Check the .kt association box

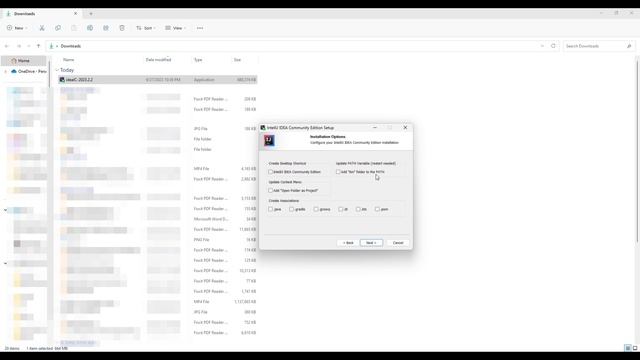[340, 209]
